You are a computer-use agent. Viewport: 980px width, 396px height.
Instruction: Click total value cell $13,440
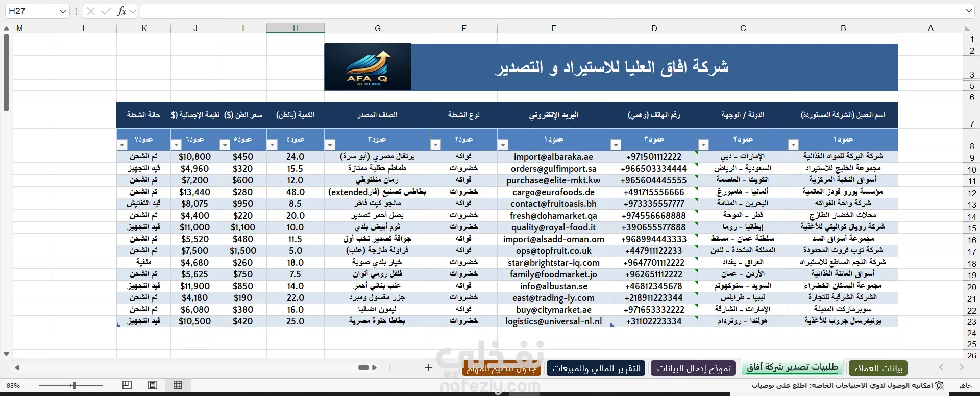coord(195,192)
